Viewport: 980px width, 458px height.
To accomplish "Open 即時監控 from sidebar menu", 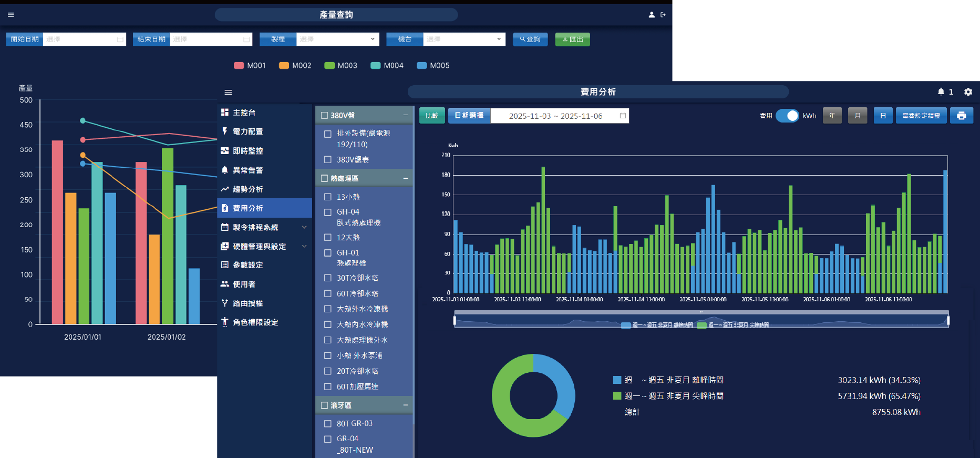I will [247, 150].
